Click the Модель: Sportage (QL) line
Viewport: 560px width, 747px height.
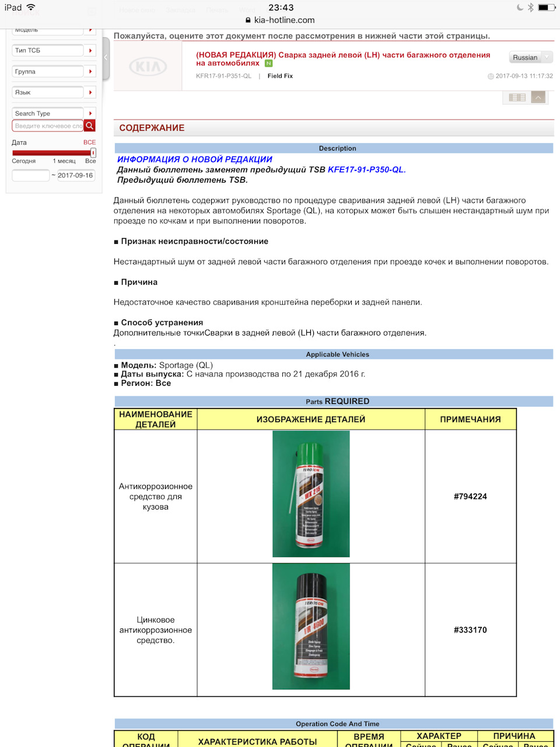(163, 365)
